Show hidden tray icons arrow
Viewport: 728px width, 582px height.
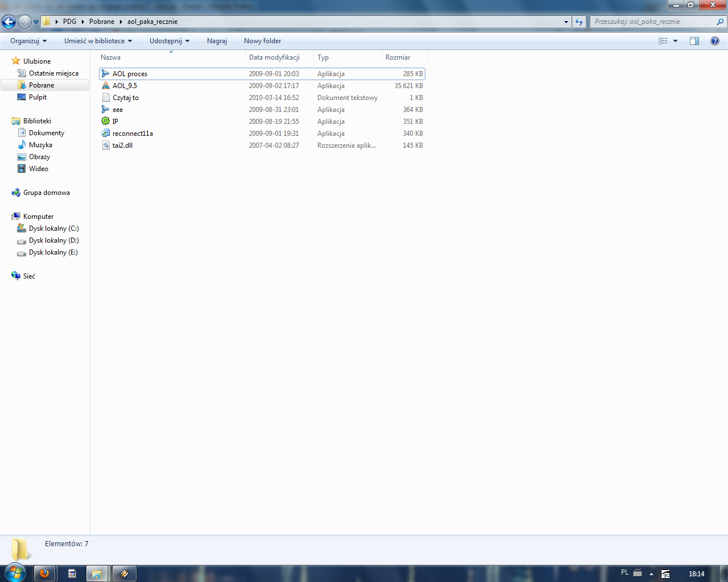pos(651,574)
